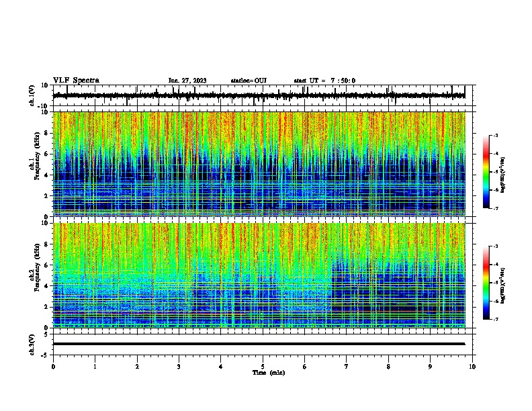Screen dimensions: 532x411
Task: Click the ch.2 spectrogram panel
Action: coord(259,275)
